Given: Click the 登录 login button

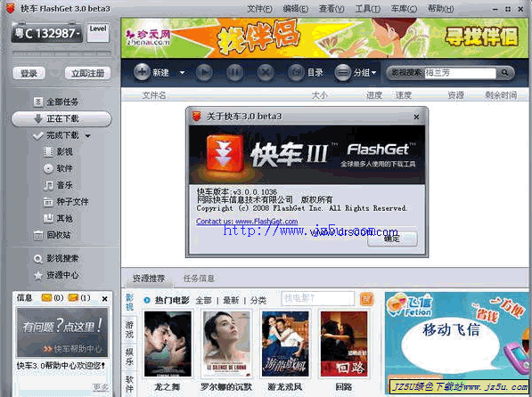Looking at the screenshot, I should pyautogui.click(x=29, y=73).
